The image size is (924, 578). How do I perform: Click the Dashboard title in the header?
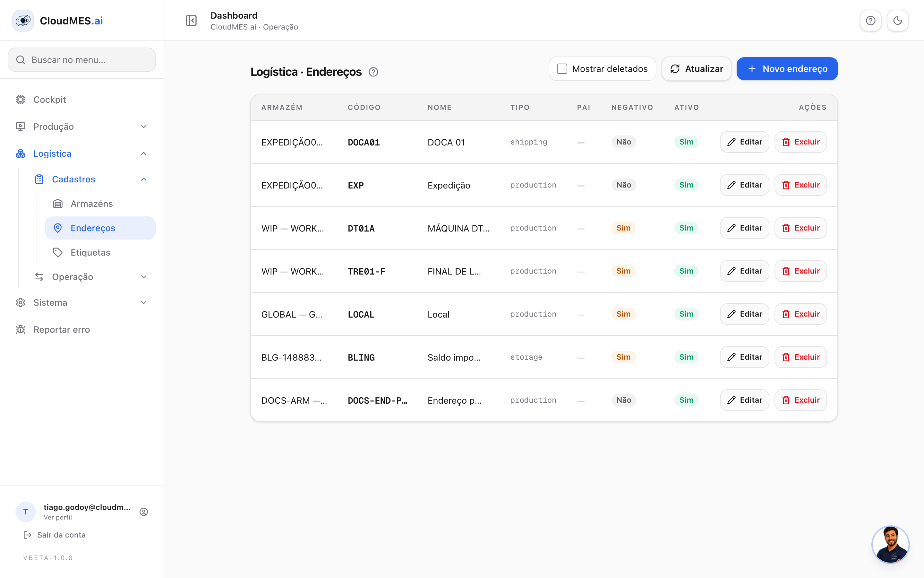[x=234, y=15]
